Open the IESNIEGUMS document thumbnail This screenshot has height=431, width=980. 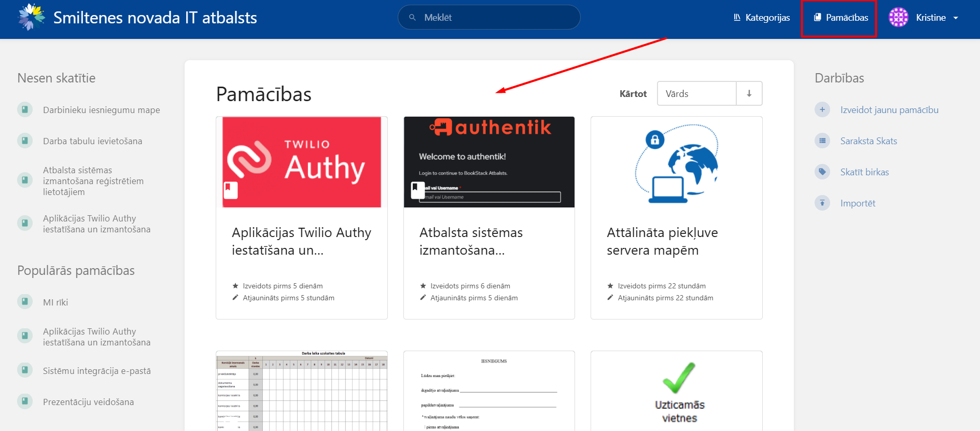click(x=489, y=391)
